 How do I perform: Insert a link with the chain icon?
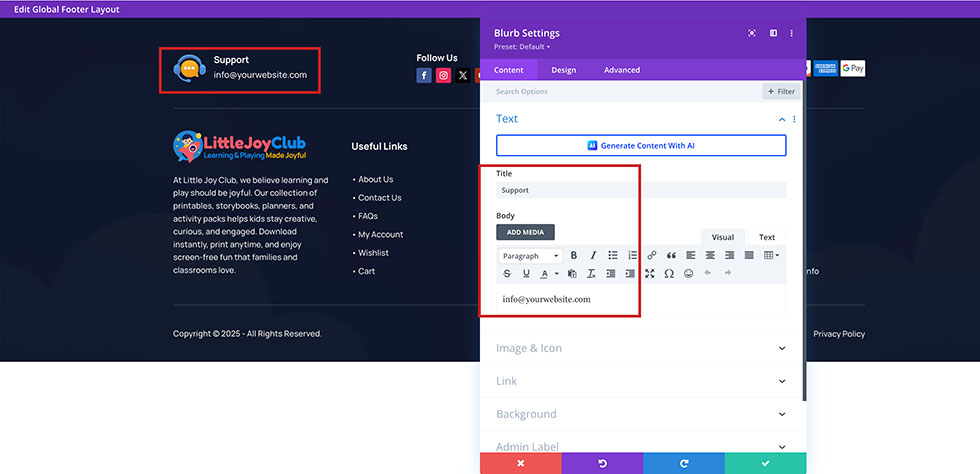[652, 256]
